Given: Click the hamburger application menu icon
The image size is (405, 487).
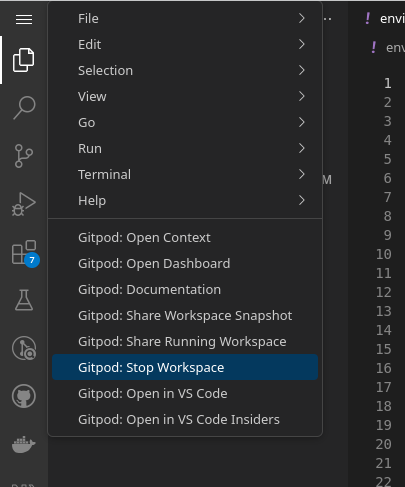Looking at the screenshot, I should tap(24, 19).
